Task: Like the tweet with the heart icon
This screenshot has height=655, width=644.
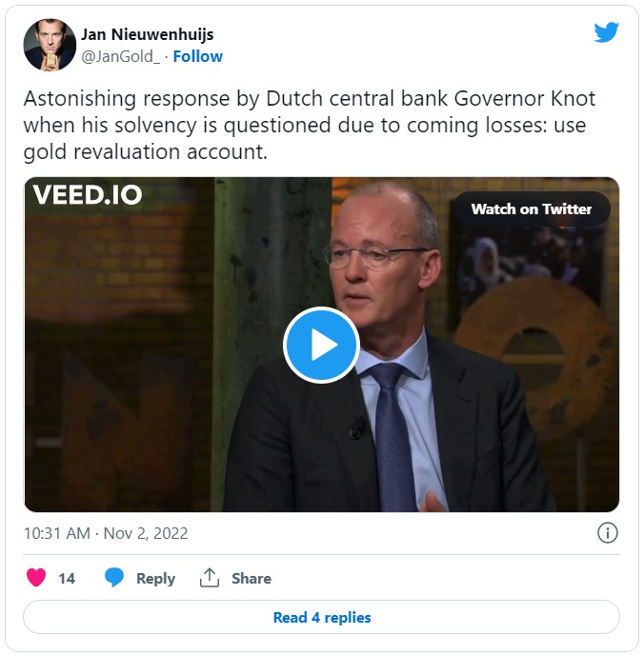Action: click(x=36, y=578)
